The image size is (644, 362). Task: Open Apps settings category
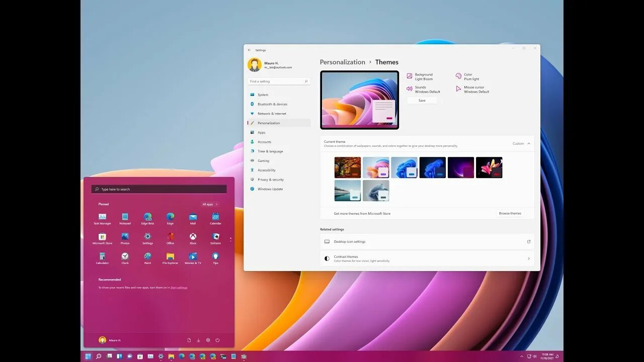[x=279, y=132]
